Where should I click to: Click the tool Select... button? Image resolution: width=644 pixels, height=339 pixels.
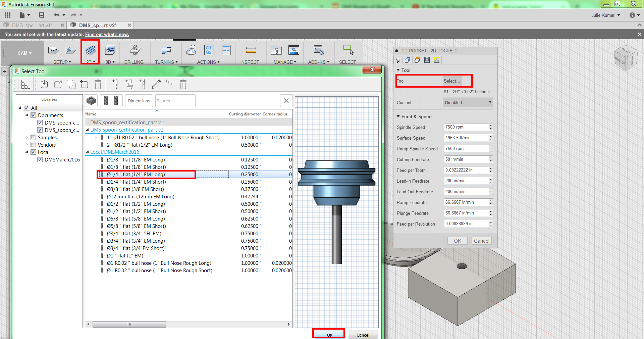pyautogui.click(x=452, y=81)
